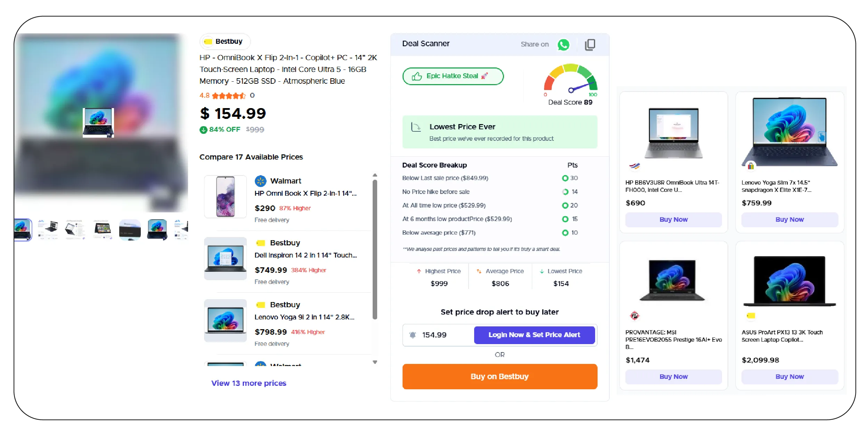Click Buy Now on the HP OmniBook Ultra card
The height and width of the screenshot is (431, 868).
pos(673,219)
